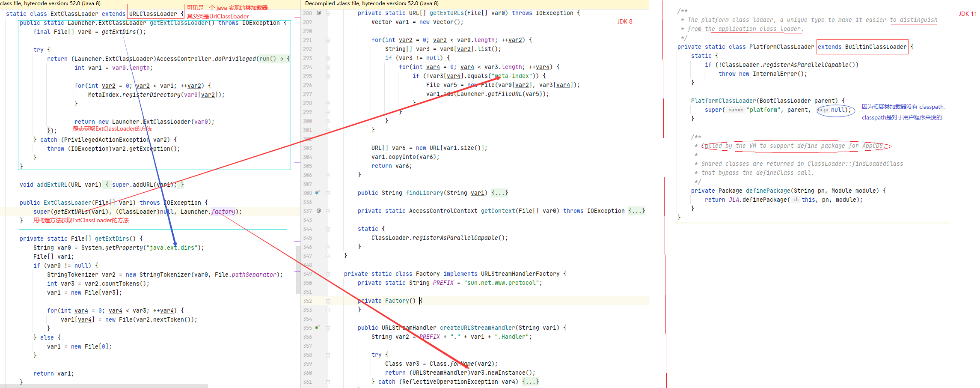Click the implements gutter icon on line 355
This screenshot has width=980, height=388.
318,328
